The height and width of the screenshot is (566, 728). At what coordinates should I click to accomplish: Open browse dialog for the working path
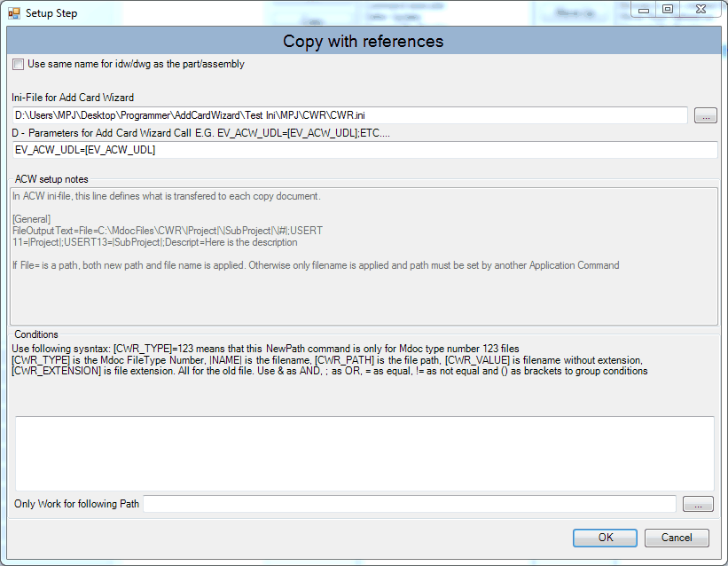(696, 504)
